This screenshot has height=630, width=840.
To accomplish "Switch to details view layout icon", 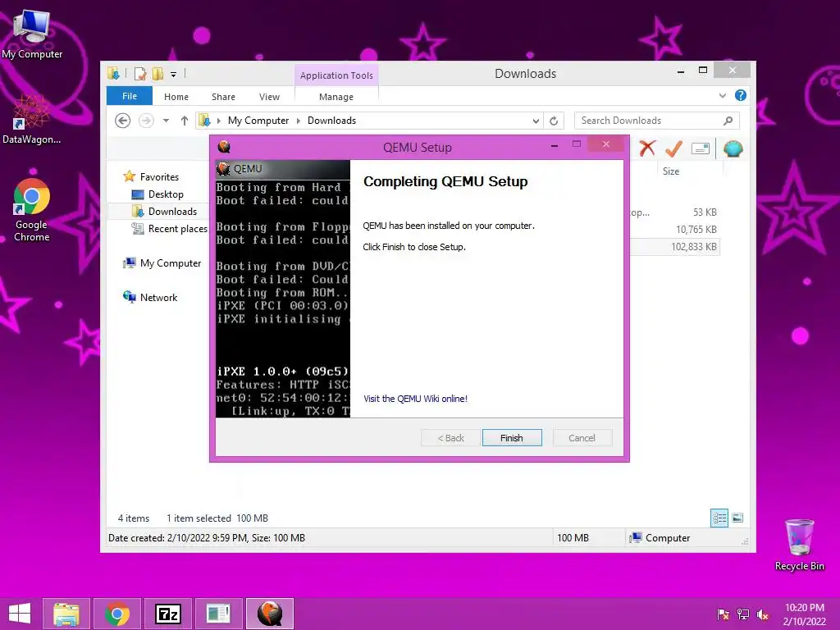I will [719, 518].
